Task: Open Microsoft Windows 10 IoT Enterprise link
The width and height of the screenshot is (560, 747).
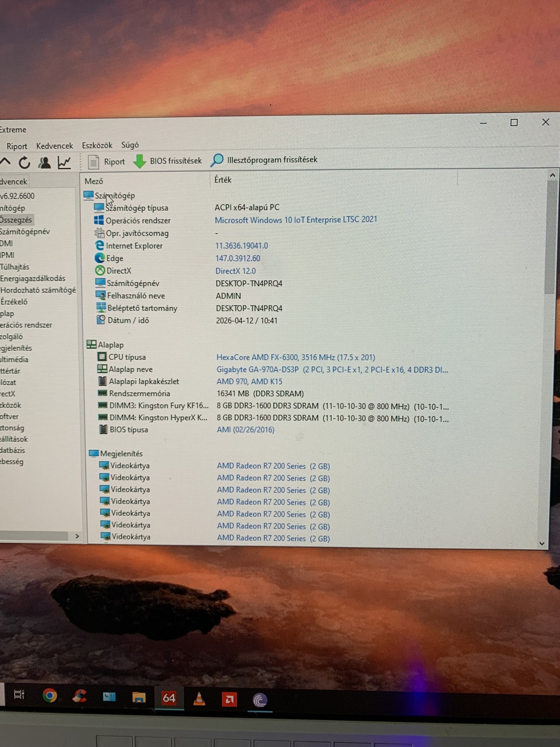Action: [296, 219]
